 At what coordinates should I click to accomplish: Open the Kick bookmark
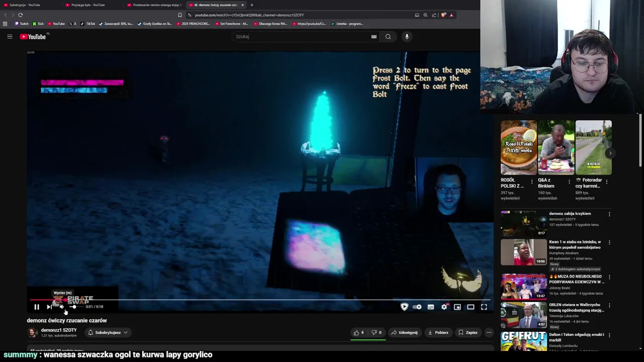click(38, 24)
